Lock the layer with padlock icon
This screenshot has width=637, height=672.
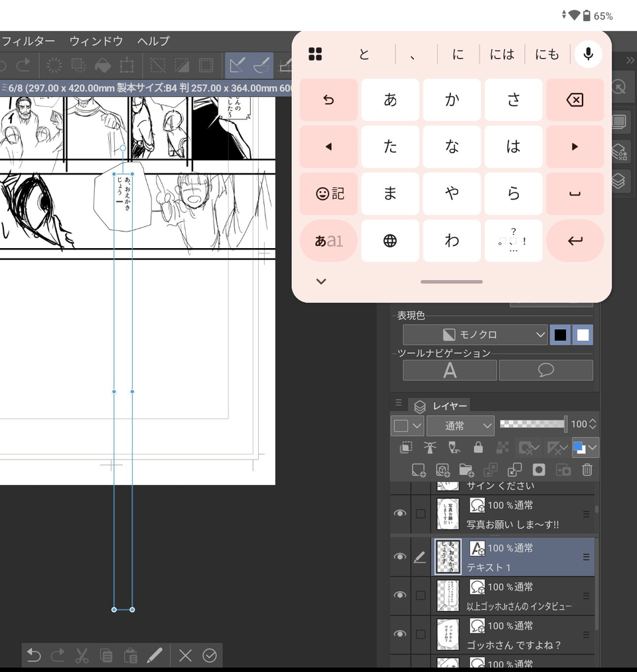[x=478, y=448]
